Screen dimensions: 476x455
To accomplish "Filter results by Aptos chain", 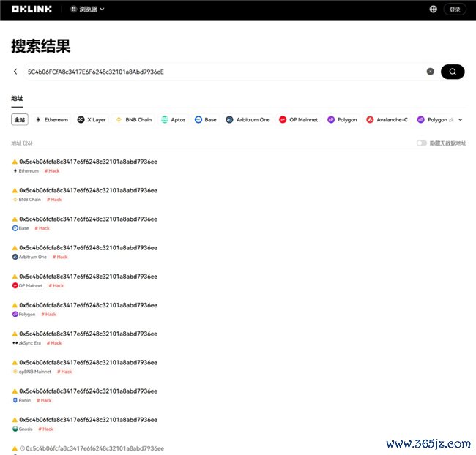I will [x=174, y=119].
